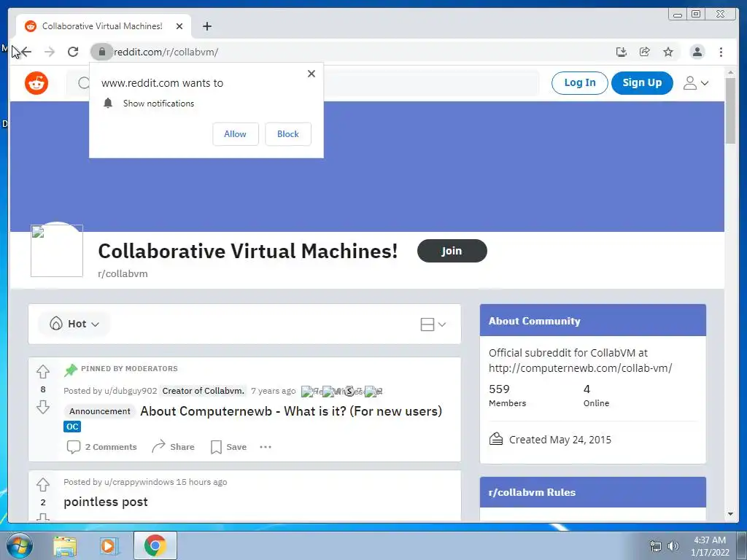Open user u/crappywindows profile link

coord(139,482)
